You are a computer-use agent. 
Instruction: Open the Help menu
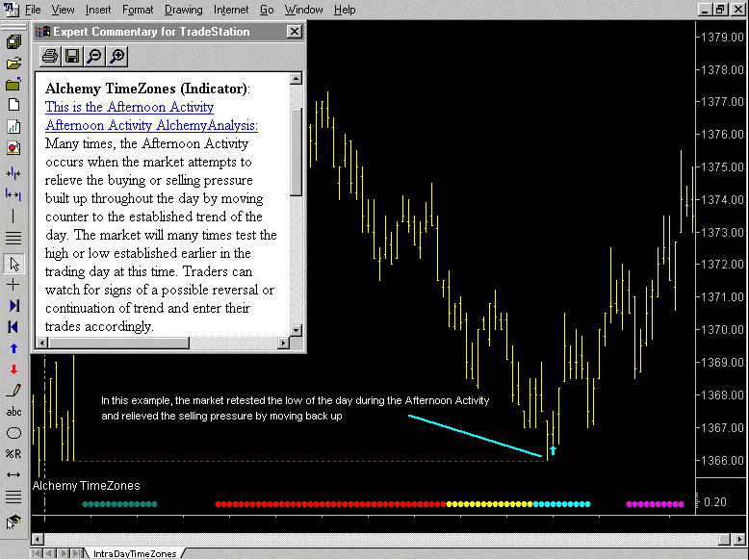(345, 10)
